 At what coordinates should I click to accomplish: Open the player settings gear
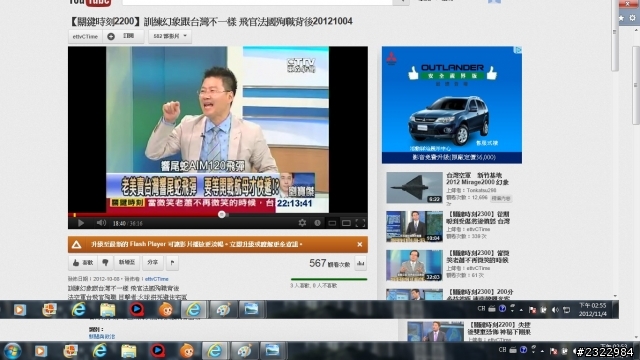pyautogui.click(x=302, y=223)
